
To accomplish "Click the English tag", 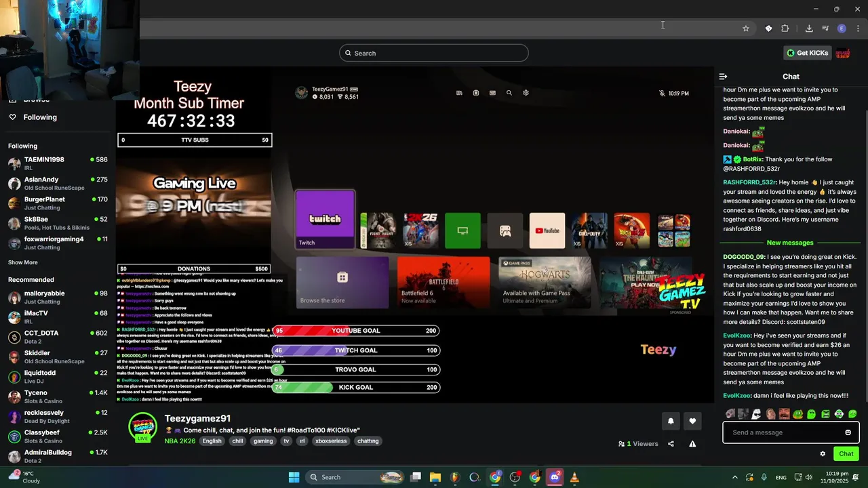I will point(212,441).
